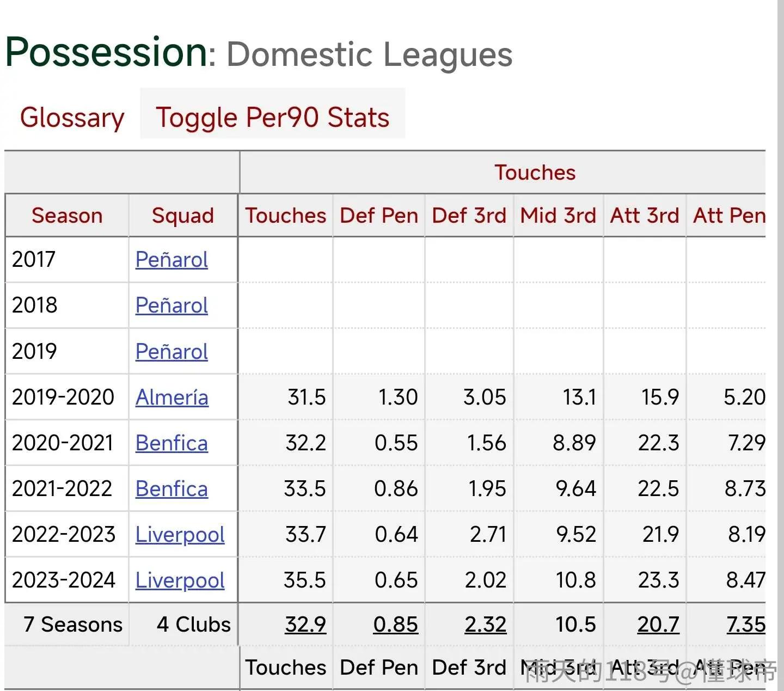
Task: Open the Glossary link
Action: click(72, 118)
